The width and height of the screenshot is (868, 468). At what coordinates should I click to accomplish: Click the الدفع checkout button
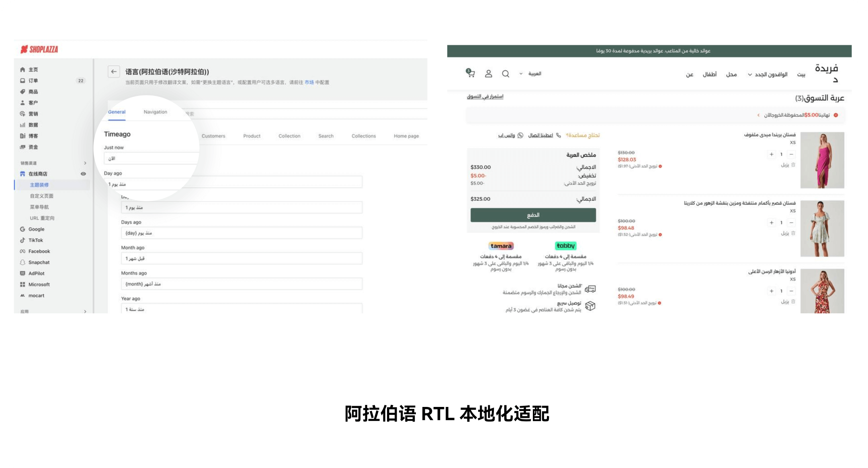(x=533, y=215)
